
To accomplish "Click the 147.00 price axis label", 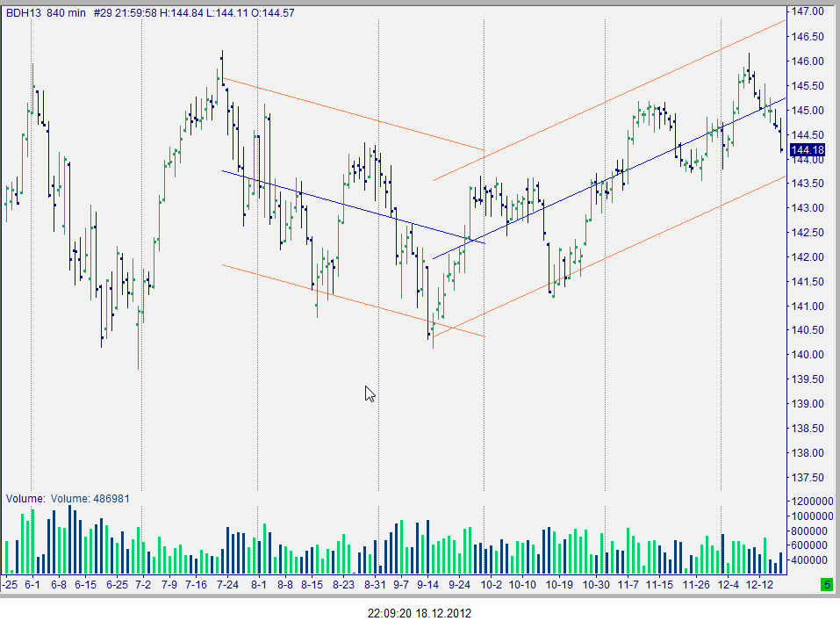I will click(x=808, y=11).
